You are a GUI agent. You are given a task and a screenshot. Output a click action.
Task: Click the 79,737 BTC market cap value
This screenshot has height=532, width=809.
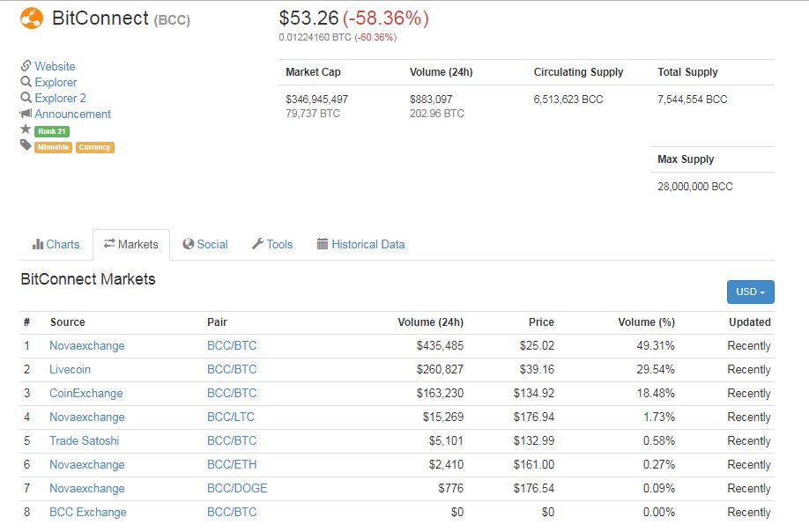coord(313,113)
